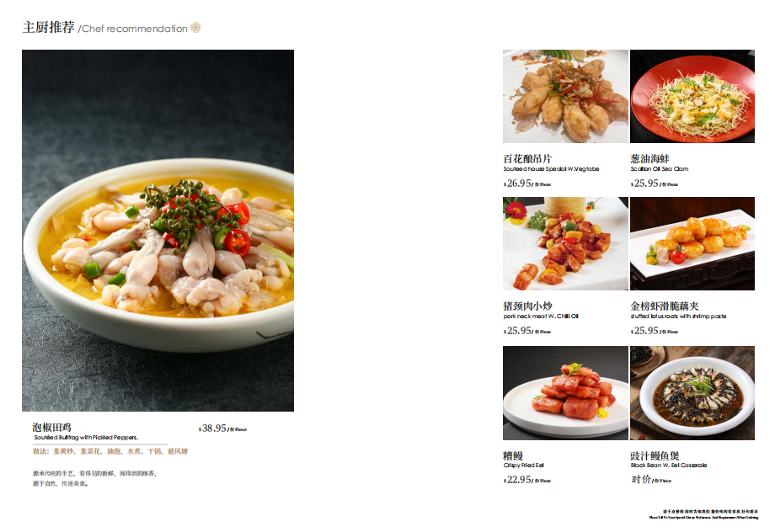Open the pork neck meat dish photo

[x=565, y=243]
